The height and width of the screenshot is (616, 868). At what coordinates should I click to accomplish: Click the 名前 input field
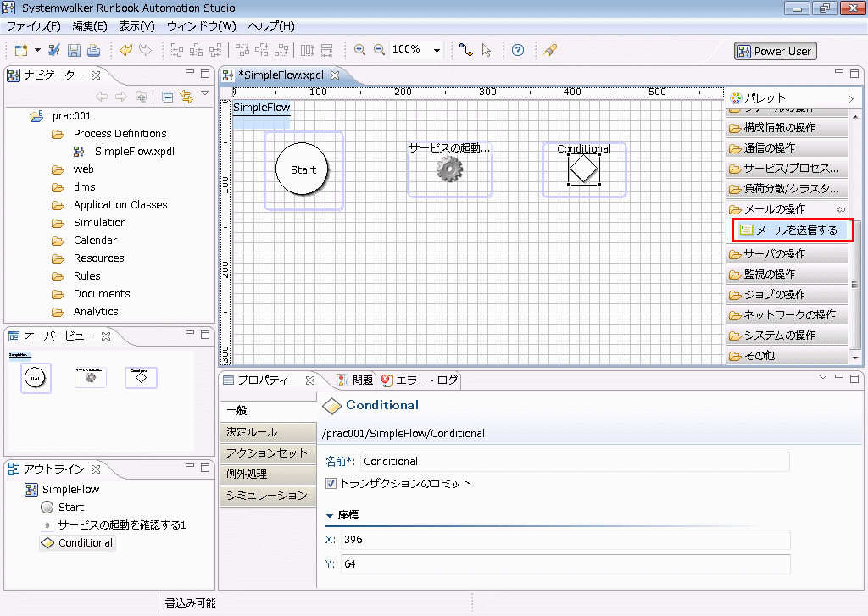575,462
